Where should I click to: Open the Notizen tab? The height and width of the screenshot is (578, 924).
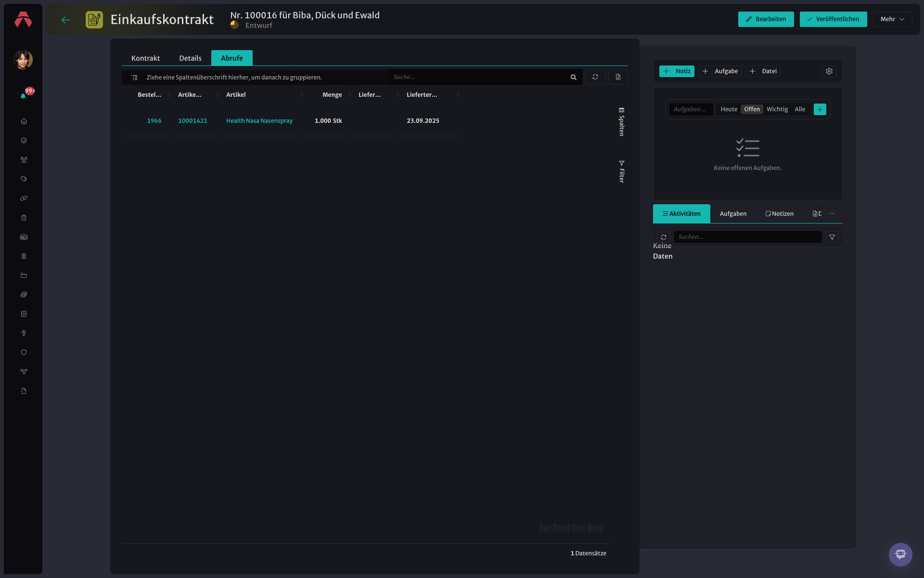coord(780,214)
